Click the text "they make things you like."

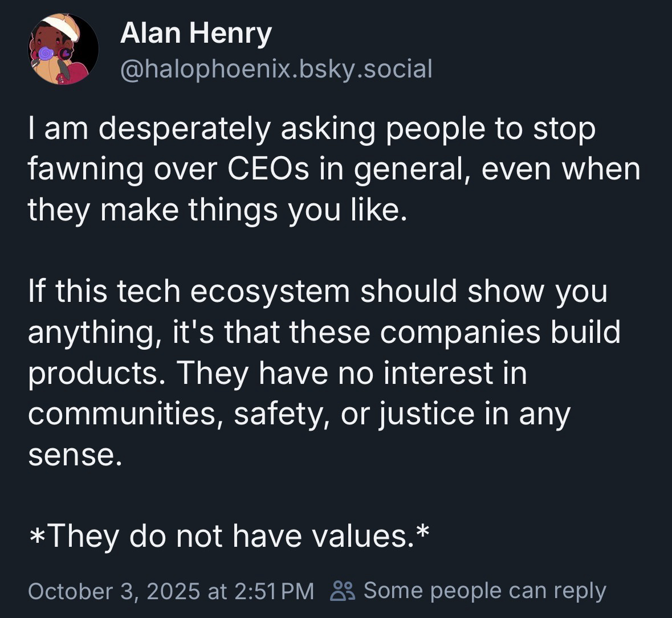(218, 210)
